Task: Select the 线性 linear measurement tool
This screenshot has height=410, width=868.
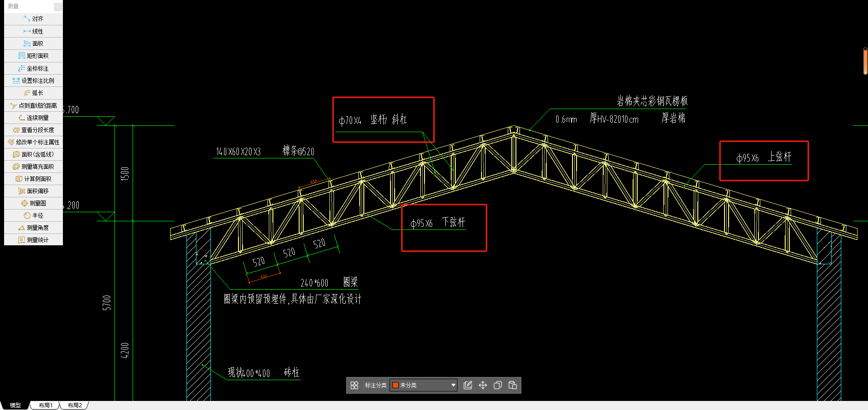Action: click(33, 31)
